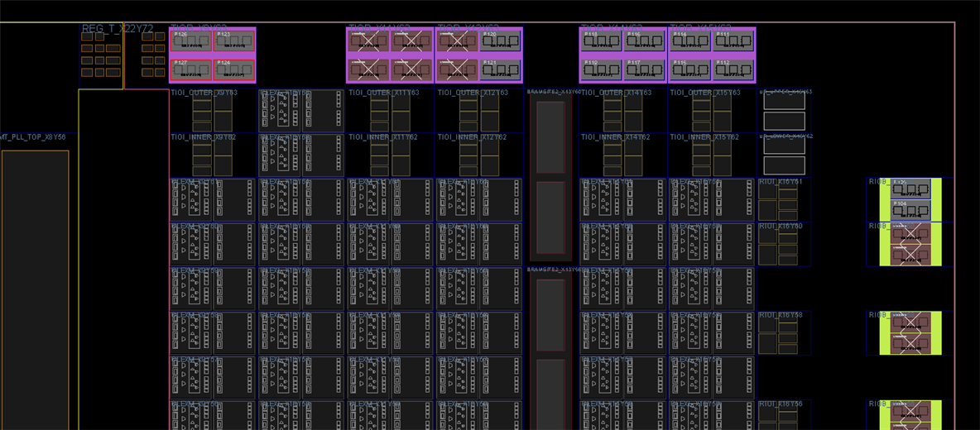Viewport: 980px width, 430px height.
Task: Select I/O pad P112
Action: click(x=733, y=70)
